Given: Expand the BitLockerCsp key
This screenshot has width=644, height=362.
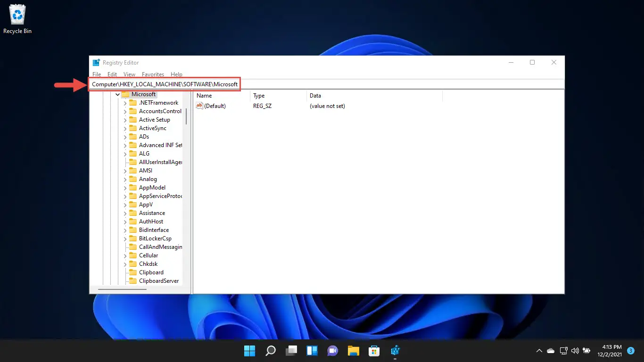Looking at the screenshot, I should (125, 239).
